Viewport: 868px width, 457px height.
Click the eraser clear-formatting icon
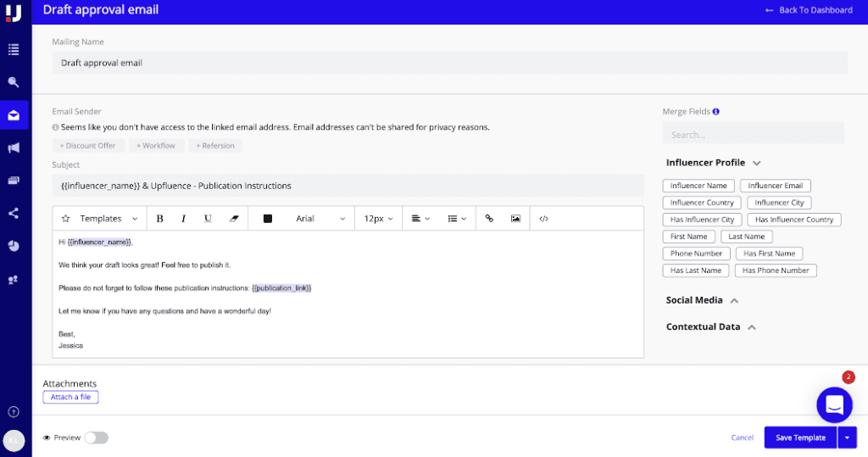(x=234, y=219)
